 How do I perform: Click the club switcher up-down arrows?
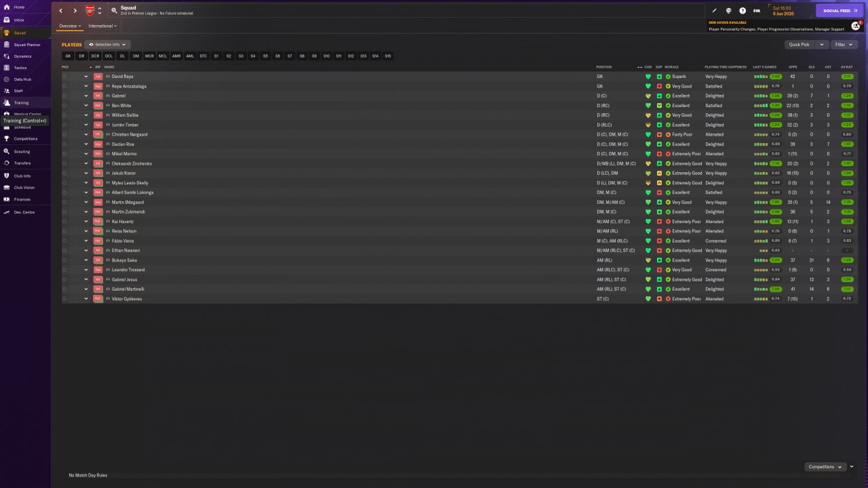[x=100, y=11]
